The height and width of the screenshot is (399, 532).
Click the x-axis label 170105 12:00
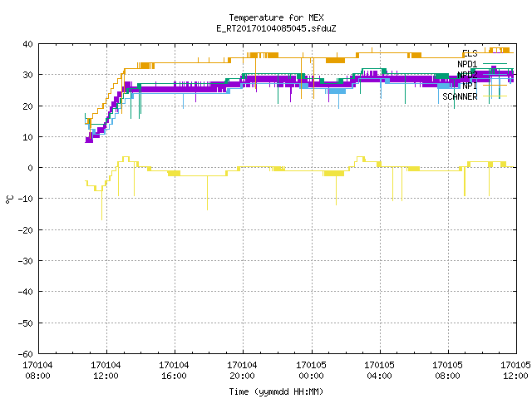tap(515, 371)
